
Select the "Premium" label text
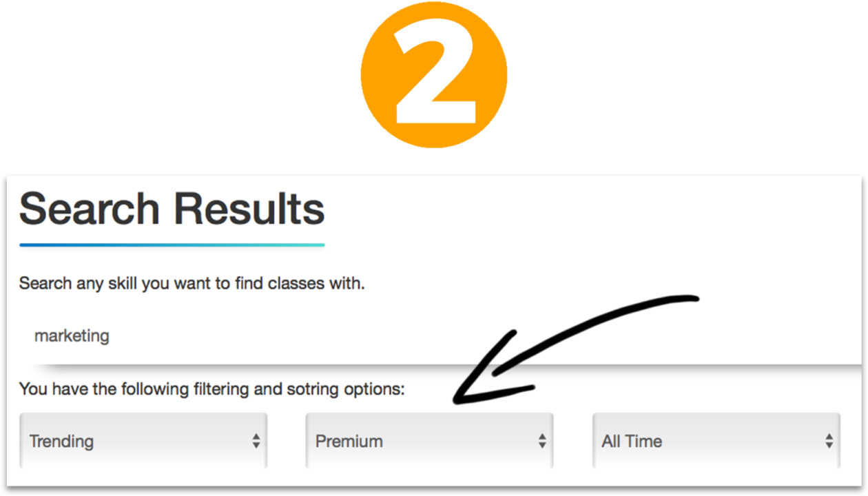[x=349, y=441]
